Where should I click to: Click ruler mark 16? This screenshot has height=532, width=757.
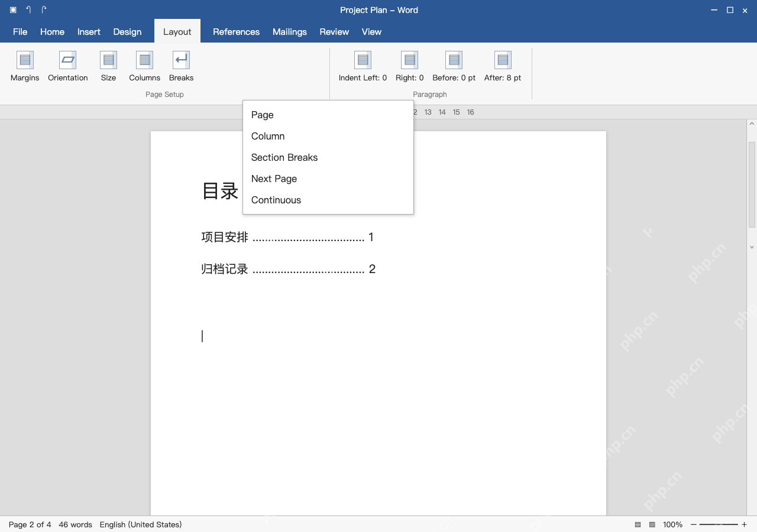470,112
